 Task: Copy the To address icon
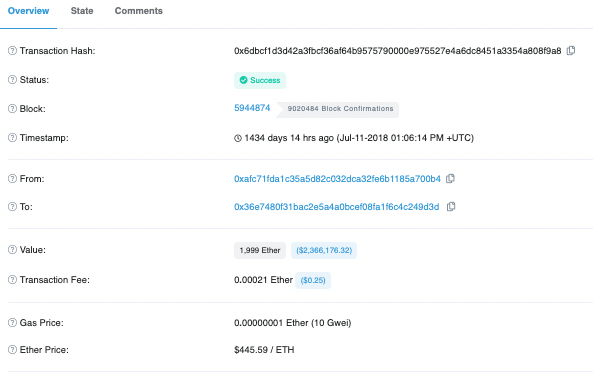click(x=451, y=207)
